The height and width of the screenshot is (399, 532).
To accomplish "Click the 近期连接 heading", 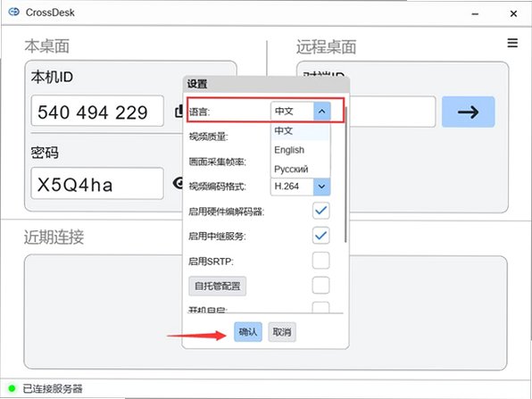I will tap(54, 237).
